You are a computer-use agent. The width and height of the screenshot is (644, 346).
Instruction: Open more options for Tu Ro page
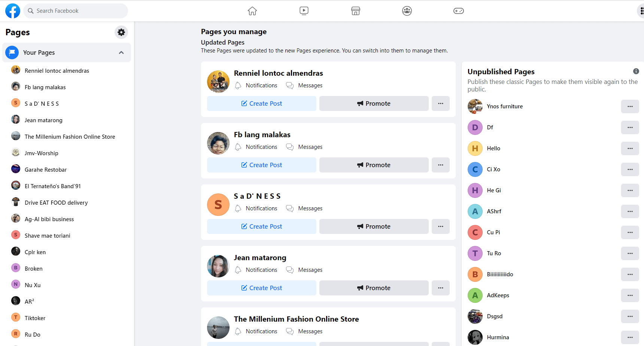click(x=630, y=253)
